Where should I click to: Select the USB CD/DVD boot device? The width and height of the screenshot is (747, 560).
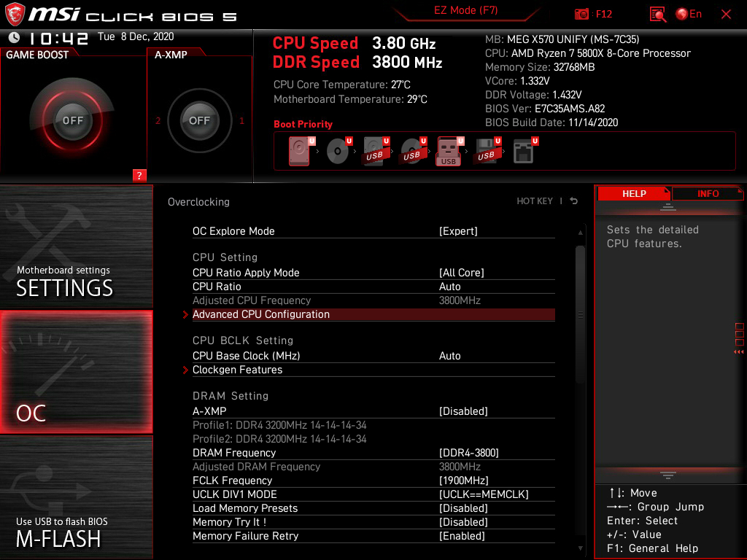(413, 151)
